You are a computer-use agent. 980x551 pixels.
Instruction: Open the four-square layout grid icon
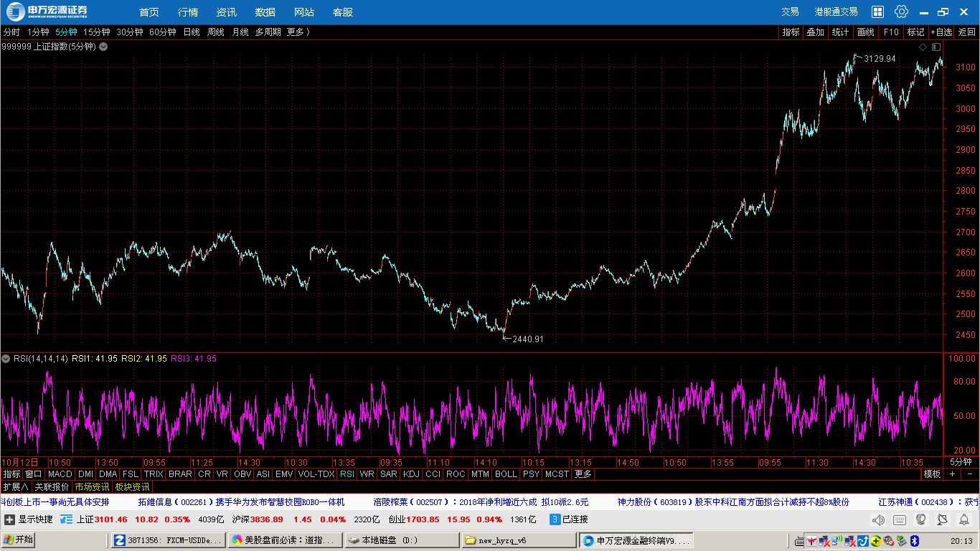point(877,11)
